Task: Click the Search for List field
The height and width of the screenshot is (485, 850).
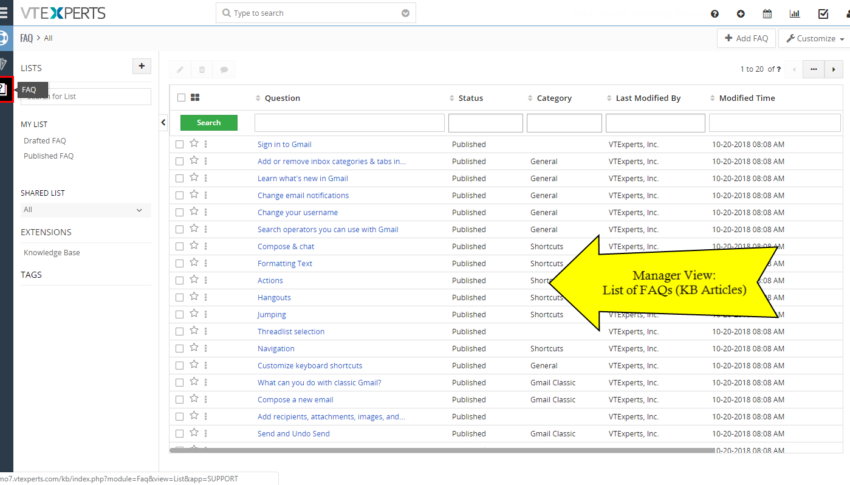Action: pyautogui.click(x=86, y=96)
